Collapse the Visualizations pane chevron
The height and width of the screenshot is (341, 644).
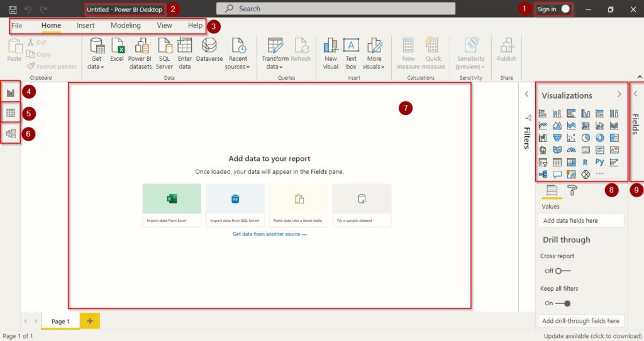619,94
